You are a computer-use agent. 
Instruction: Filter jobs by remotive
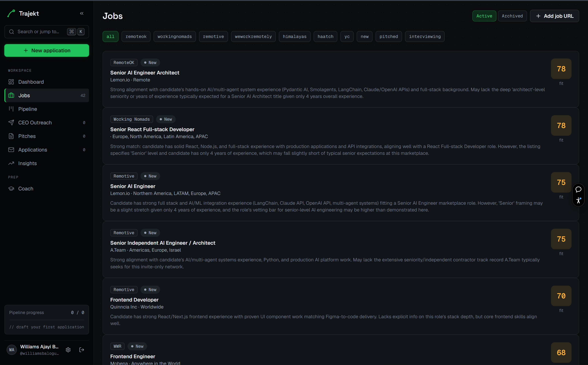click(x=213, y=36)
